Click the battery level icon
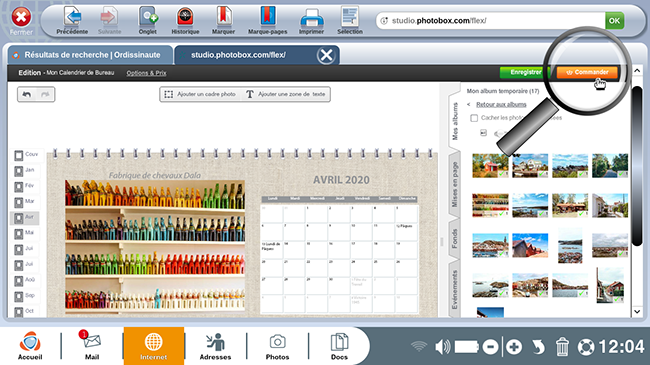 pyautogui.click(x=466, y=347)
